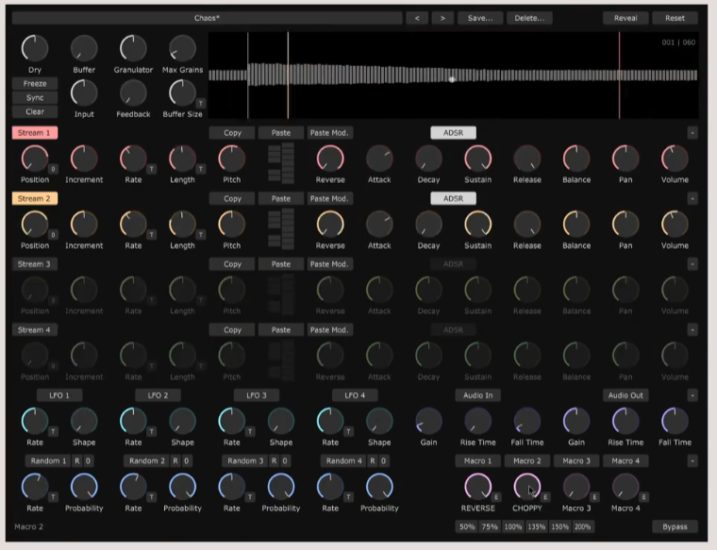
Task: Click the Stream 1 Position knob
Action: tap(35, 159)
